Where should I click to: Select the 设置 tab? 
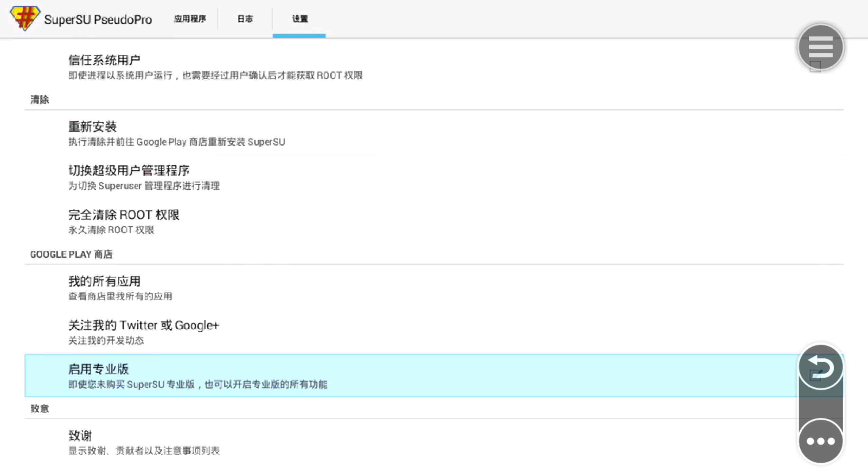coord(299,19)
